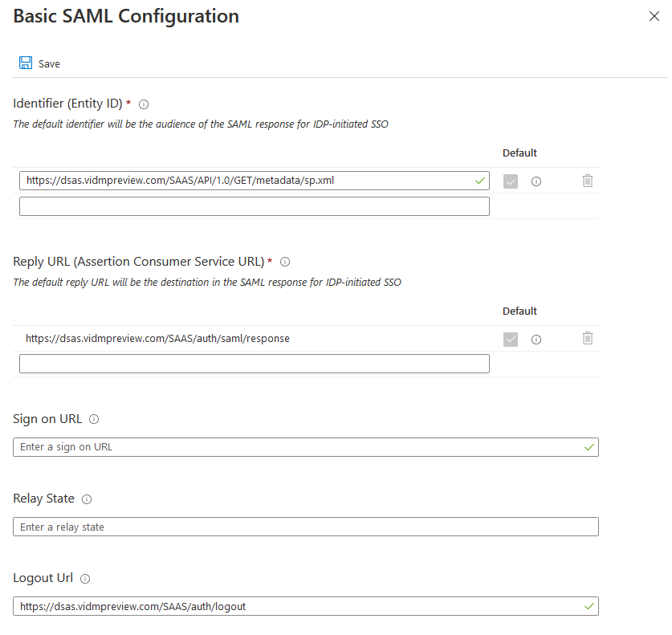This screenshot has height=635, width=672.
Task: Close the Basic SAML Configuration panel
Action: click(x=654, y=15)
